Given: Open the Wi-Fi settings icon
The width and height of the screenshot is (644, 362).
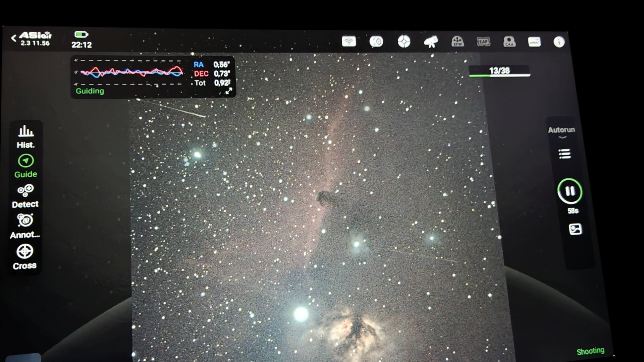Looking at the screenshot, I should point(349,42).
